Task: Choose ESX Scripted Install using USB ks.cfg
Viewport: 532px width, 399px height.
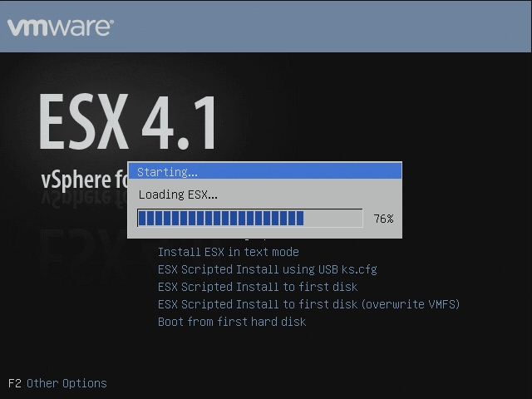Action: click(267, 269)
